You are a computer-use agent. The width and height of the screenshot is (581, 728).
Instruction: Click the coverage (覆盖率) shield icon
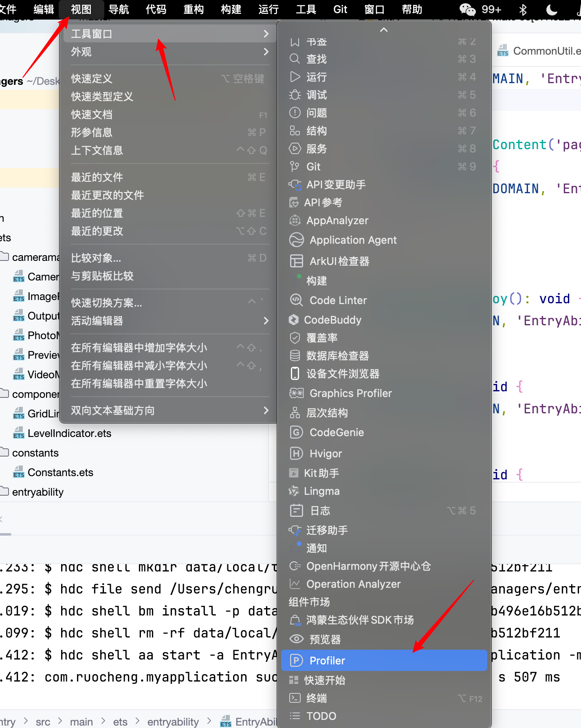pyautogui.click(x=295, y=338)
